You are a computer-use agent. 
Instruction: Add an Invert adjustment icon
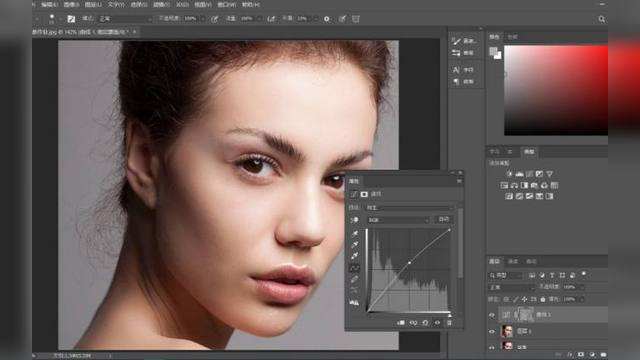(509, 196)
